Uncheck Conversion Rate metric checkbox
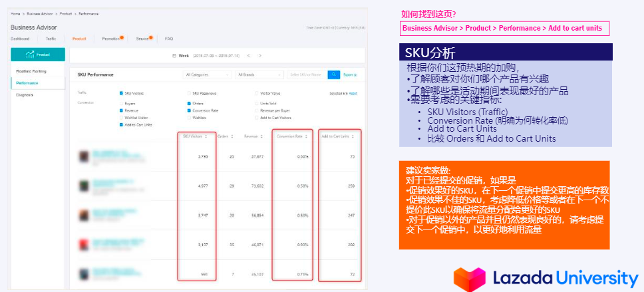This screenshot has height=292, width=644. click(189, 110)
